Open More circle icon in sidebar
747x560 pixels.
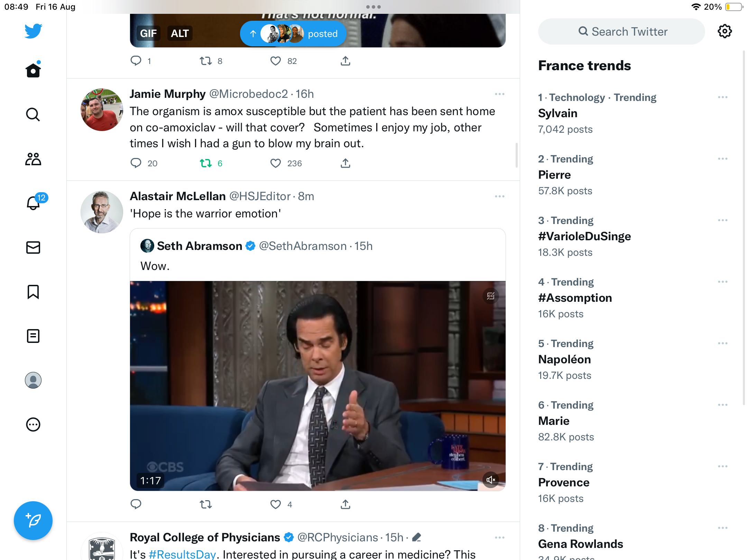point(33,424)
